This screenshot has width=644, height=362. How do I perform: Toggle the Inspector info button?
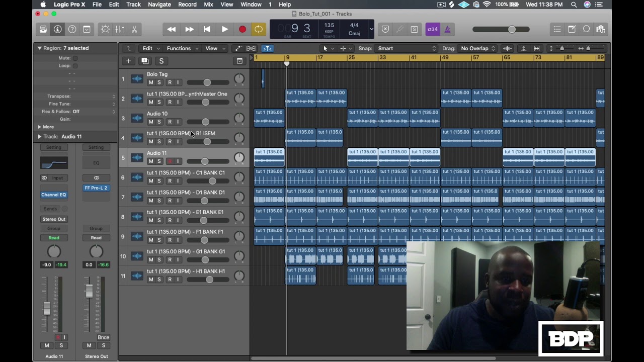[x=58, y=29]
